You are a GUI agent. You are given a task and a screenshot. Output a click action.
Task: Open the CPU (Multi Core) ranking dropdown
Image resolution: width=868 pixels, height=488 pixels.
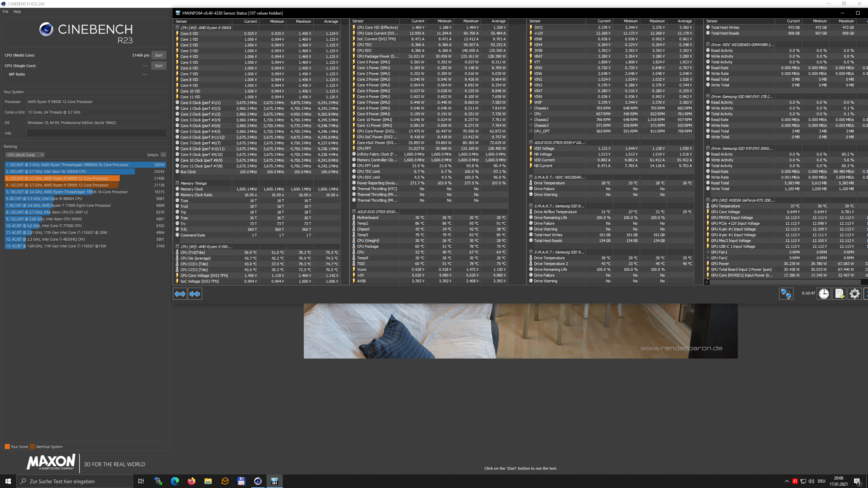click(x=25, y=155)
